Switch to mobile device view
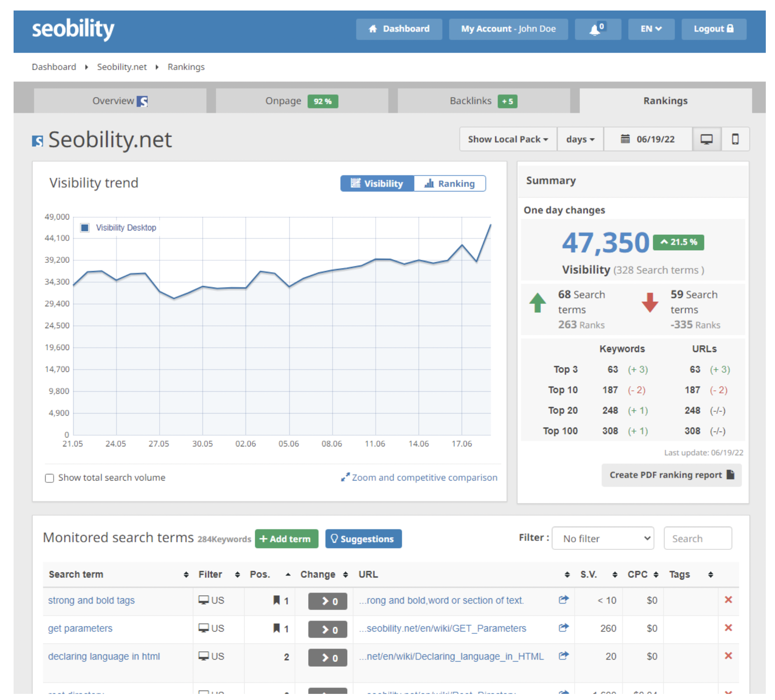This screenshot has height=700, width=775. click(735, 139)
